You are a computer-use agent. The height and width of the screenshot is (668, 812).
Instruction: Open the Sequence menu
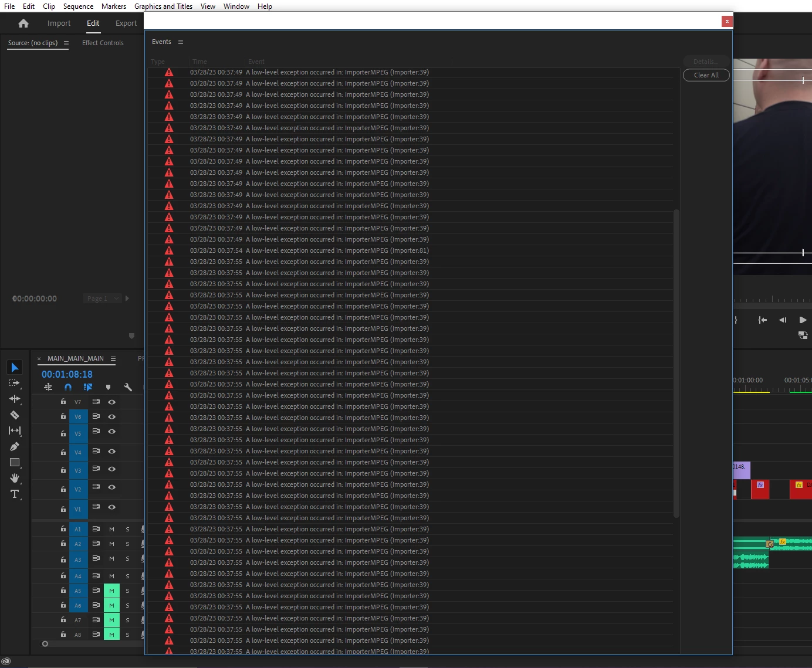click(78, 6)
